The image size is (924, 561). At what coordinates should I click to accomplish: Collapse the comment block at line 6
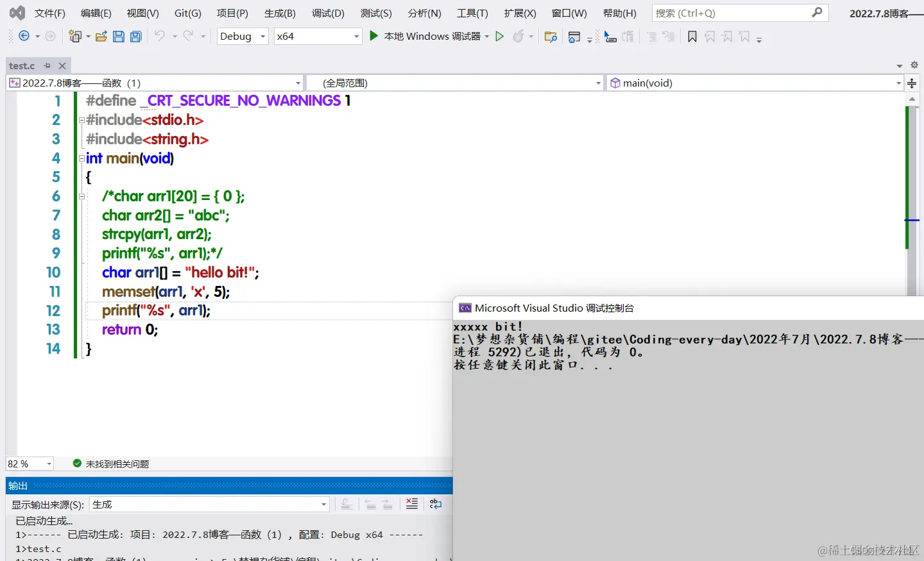pyautogui.click(x=81, y=196)
